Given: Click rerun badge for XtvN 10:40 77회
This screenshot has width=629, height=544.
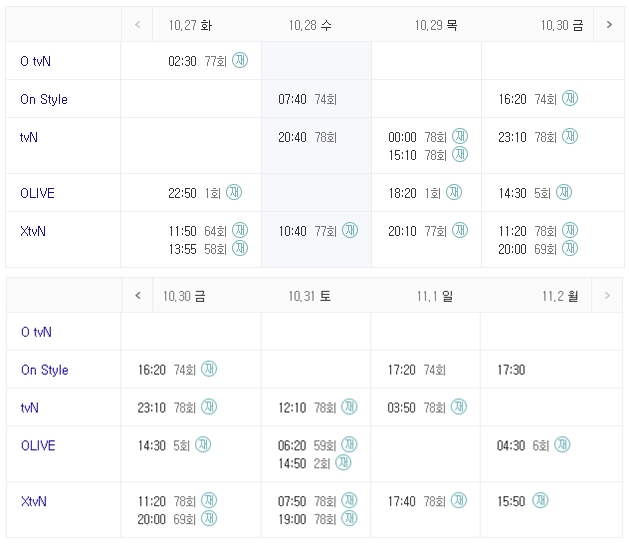Looking at the screenshot, I should coord(350,230).
